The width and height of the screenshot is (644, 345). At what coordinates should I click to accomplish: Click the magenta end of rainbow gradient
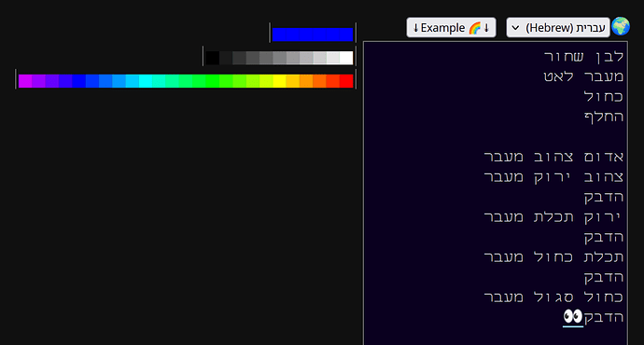[x=25, y=81]
